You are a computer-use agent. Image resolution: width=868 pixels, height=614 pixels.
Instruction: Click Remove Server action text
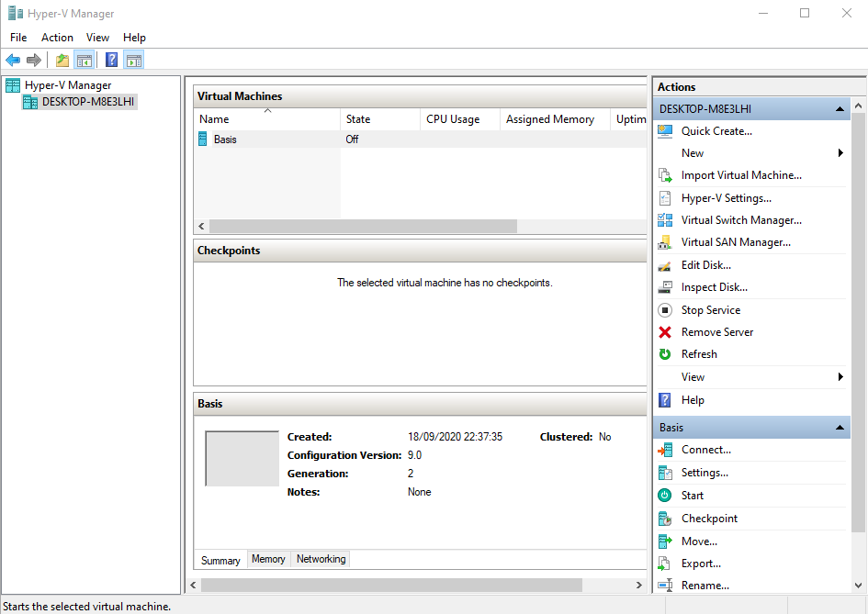[717, 332]
